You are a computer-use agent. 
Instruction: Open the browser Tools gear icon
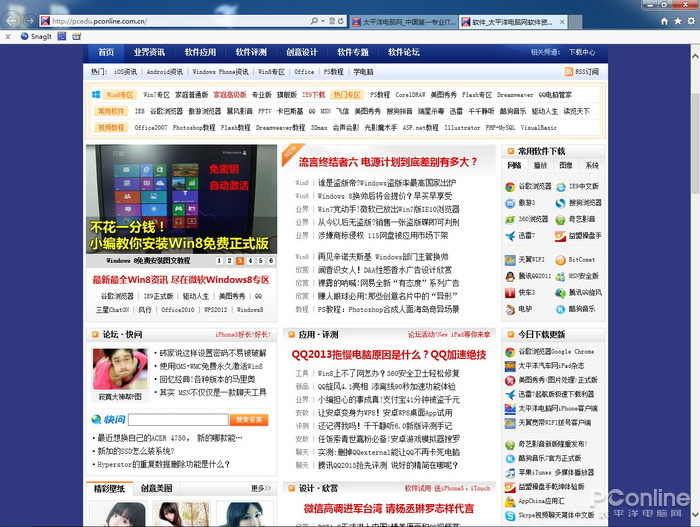click(x=691, y=21)
